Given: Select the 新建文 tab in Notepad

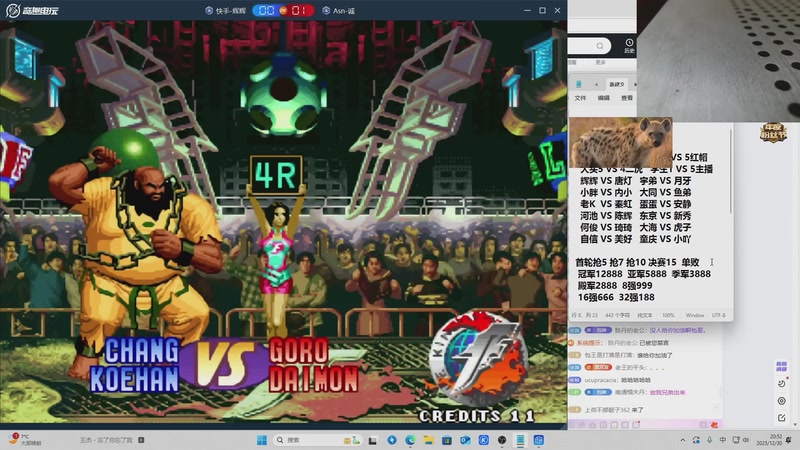Looking at the screenshot, I should pyautogui.click(x=616, y=84).
